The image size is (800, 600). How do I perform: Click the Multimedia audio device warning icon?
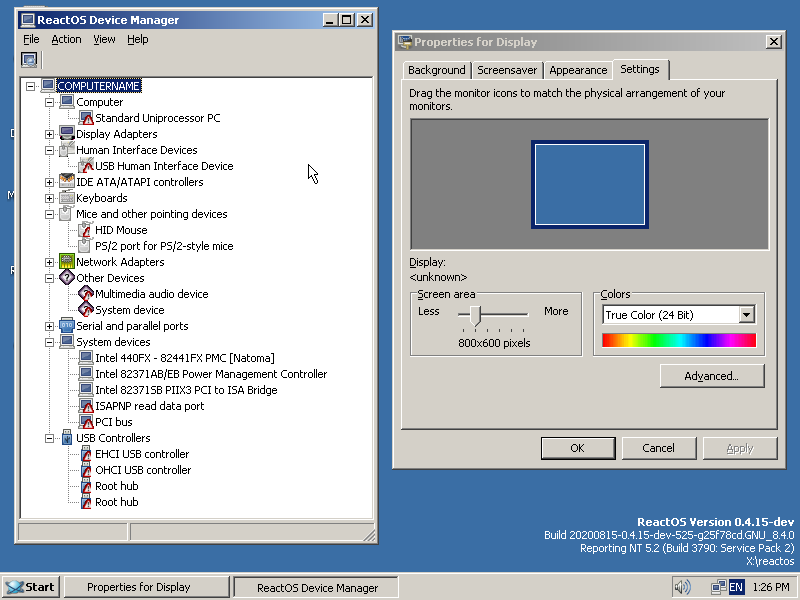click(86, 294)
